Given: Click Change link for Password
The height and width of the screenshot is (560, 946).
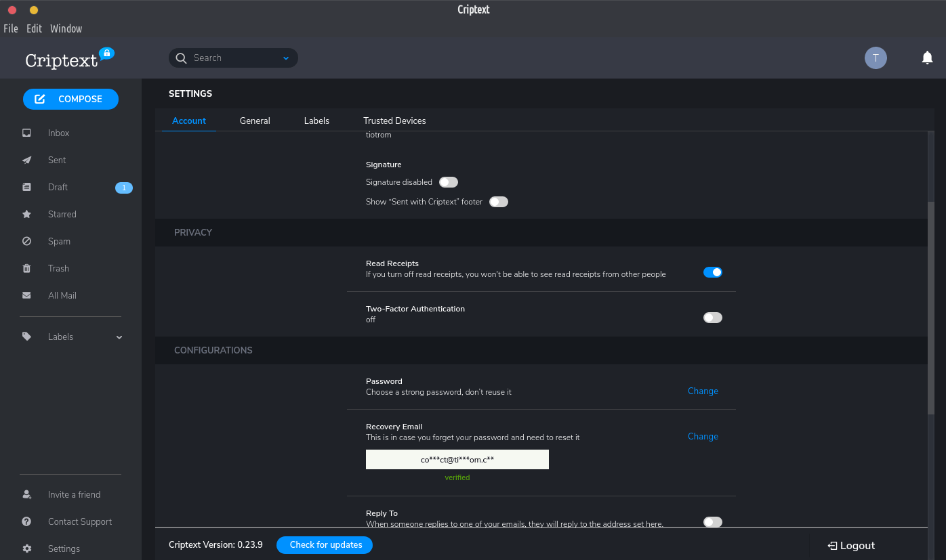Looking at the screenshot, I should [x=703, y=391].
